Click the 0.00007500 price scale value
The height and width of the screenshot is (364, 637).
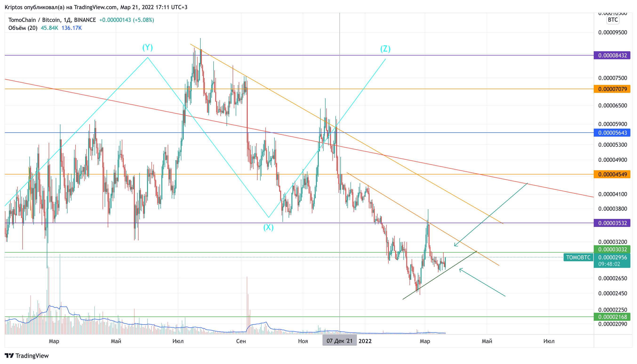[613, 78]
